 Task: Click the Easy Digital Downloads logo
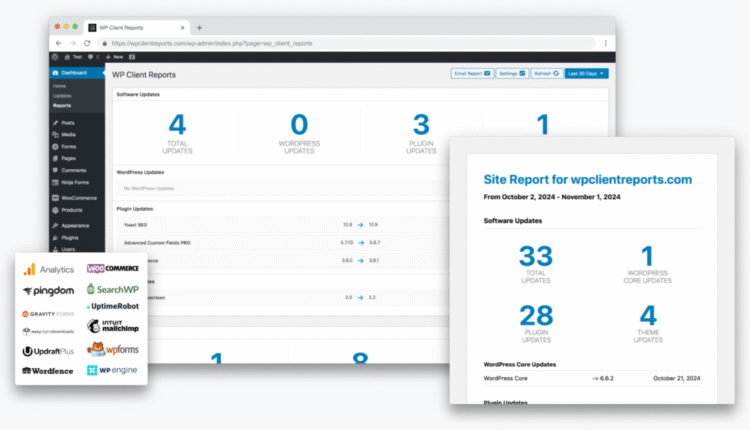(48, 331)
